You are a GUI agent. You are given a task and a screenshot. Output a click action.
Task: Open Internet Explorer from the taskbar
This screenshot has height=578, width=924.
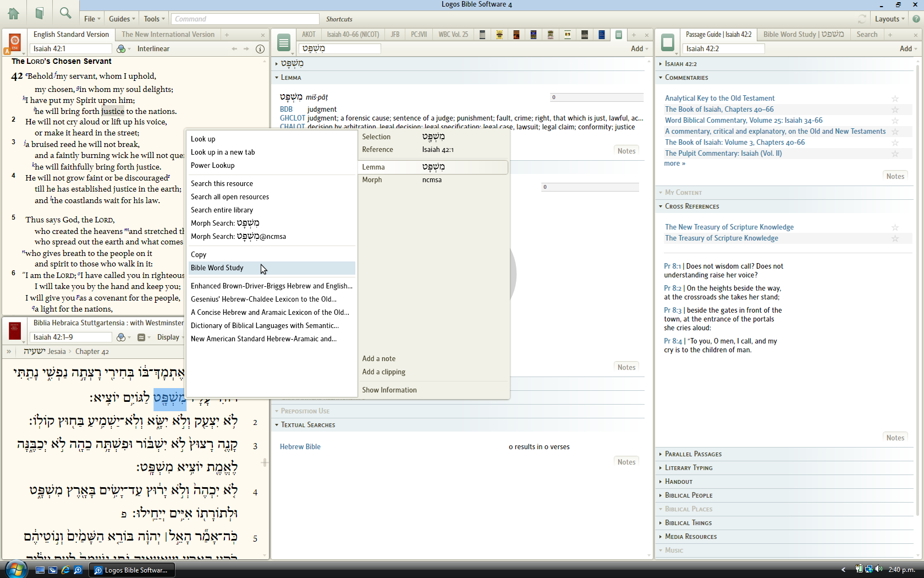coord(65,570)
